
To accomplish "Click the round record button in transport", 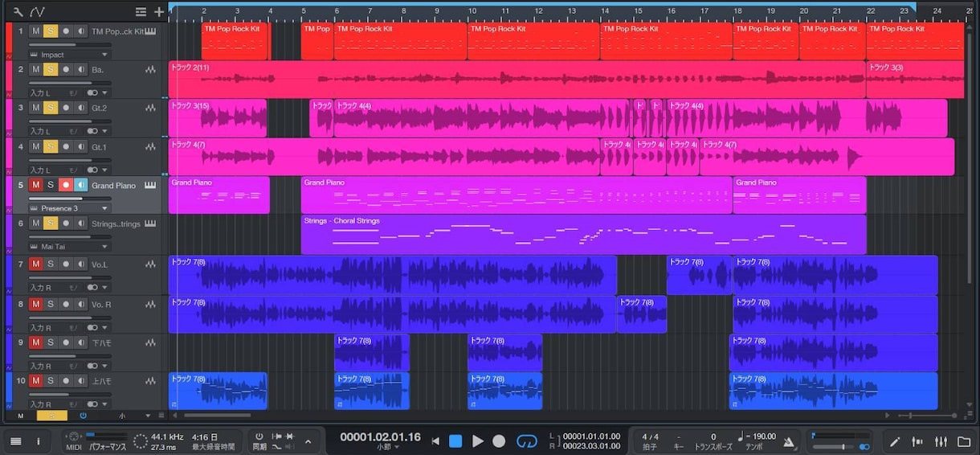I will point(499,441).
